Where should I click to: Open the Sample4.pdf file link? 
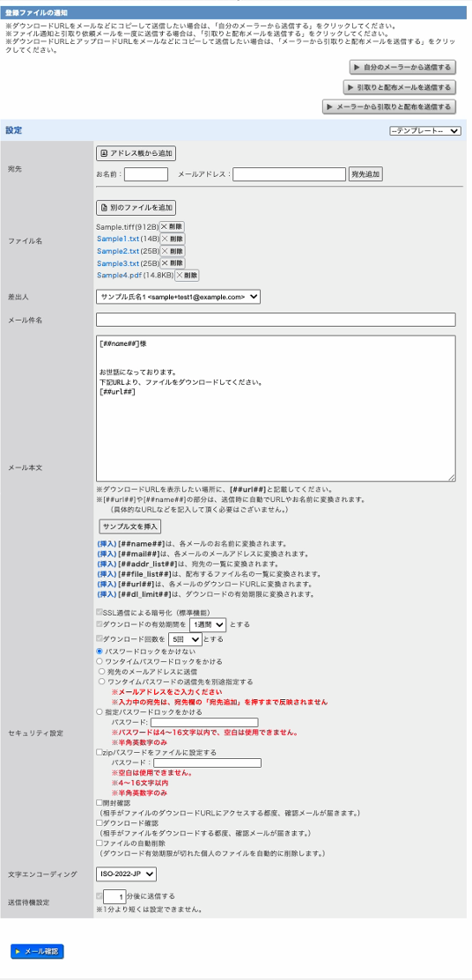pyautogui.click(x=119, y=275)
